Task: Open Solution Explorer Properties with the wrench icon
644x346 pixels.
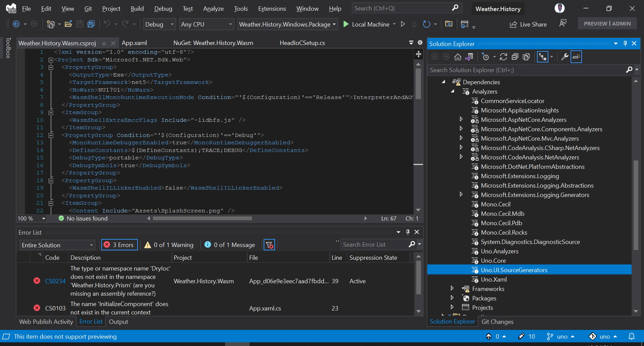Action: (565, 57)
